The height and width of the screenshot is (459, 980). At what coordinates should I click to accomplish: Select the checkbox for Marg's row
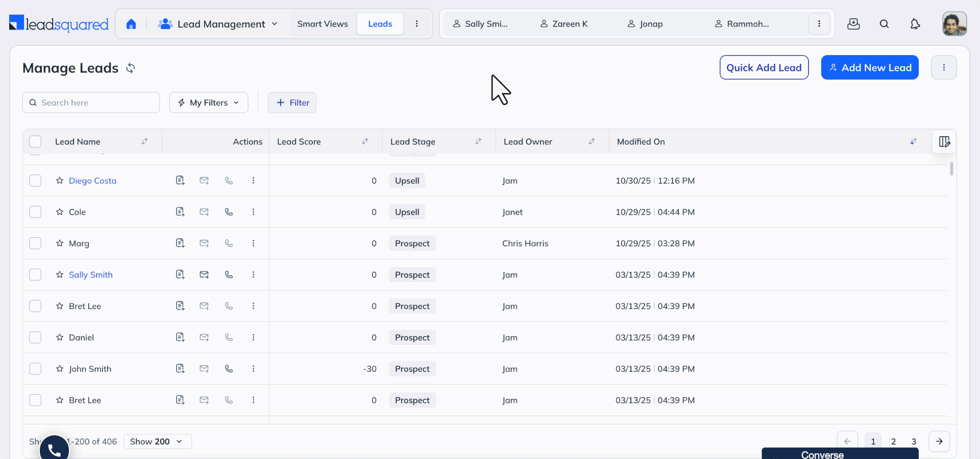35,243
